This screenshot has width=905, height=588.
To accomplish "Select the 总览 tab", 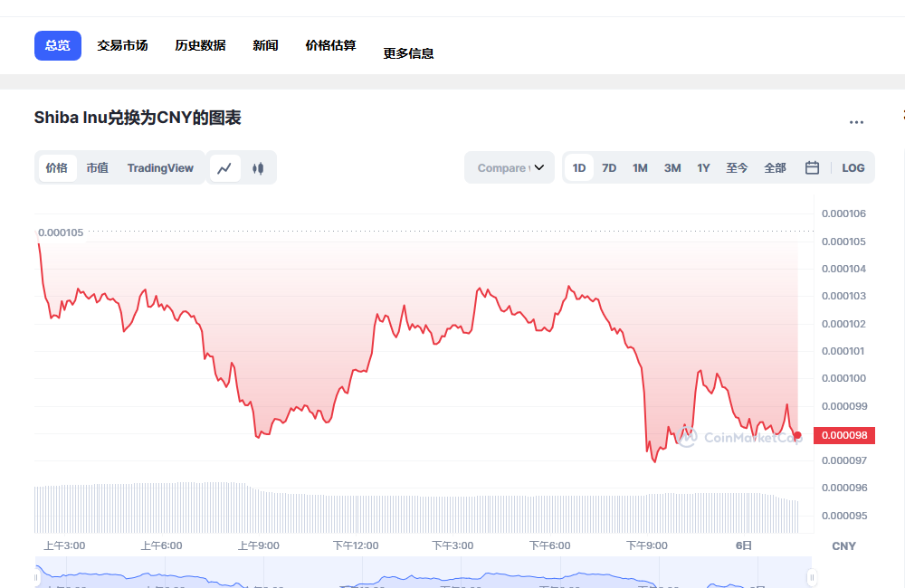I will click(x=58, y=45).
